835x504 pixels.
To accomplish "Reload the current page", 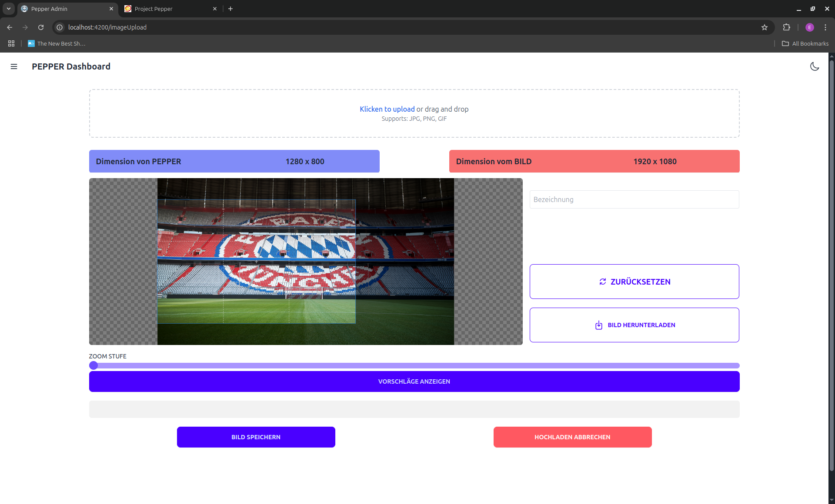I will (x=41, y=27).
